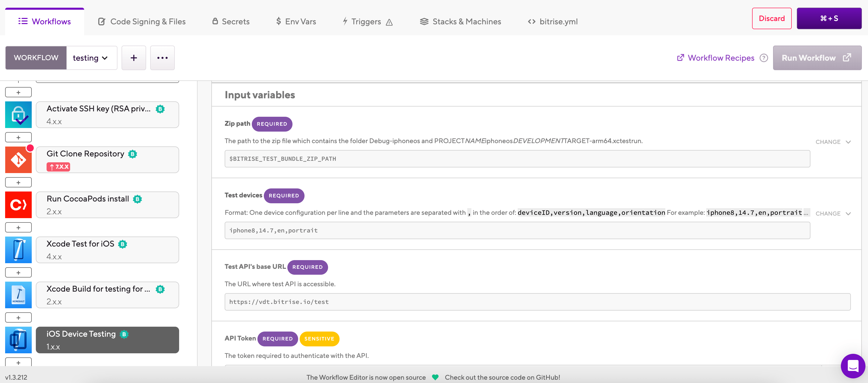Click the Xcode Build for testing xcresult icon
Viewport: 868px width, 383px height.
click(x=18, y=295)
